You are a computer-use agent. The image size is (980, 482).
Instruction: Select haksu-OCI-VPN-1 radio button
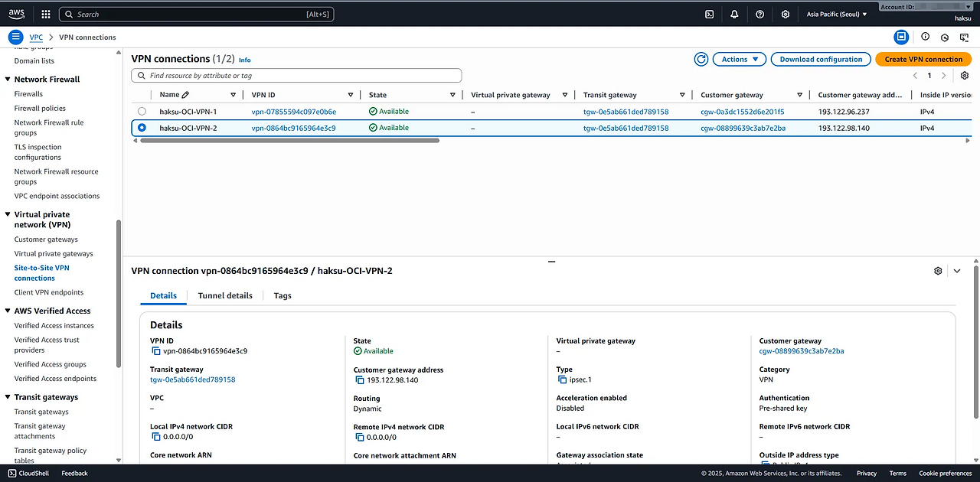click(x=142, y=112)
